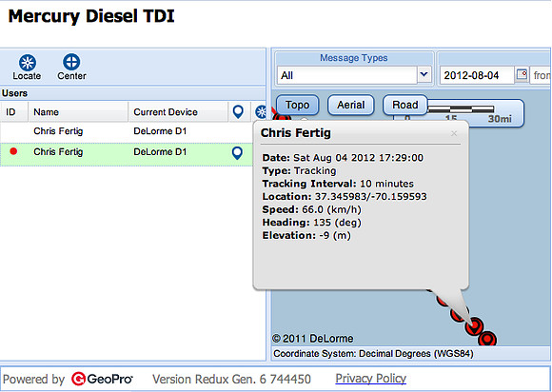Click the last red tracking marker on map
Viewport: 552px width, 392px height.
pyautogui.click(x=487, y=340)
